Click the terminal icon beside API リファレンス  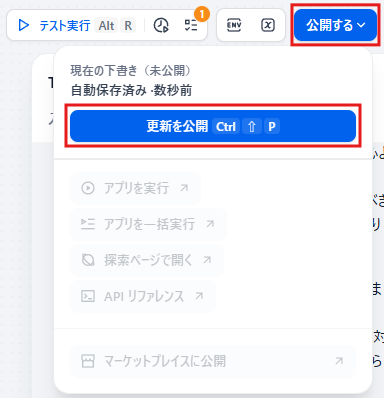[88, 296]
